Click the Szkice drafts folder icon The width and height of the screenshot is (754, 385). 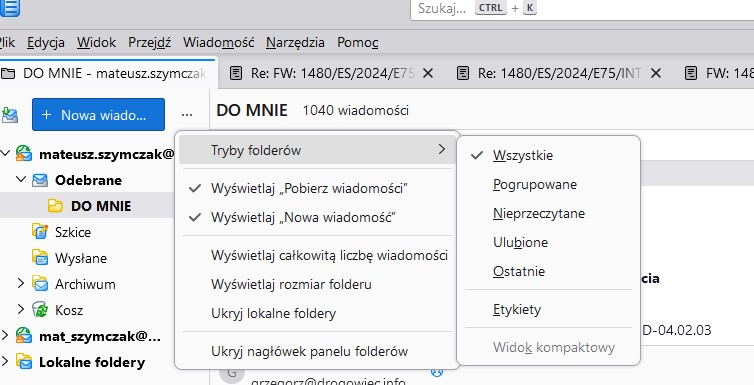(x=40, y=232)
